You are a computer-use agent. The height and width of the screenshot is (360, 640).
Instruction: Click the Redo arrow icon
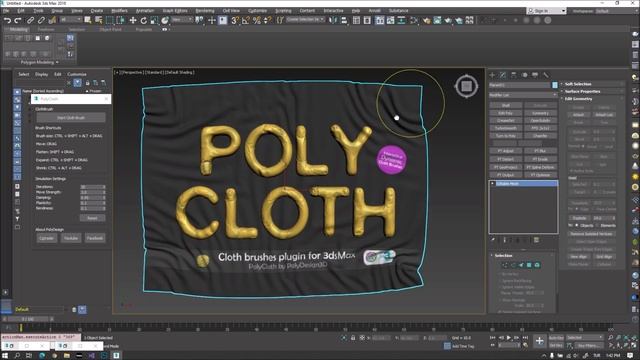[x=18, y=20]
